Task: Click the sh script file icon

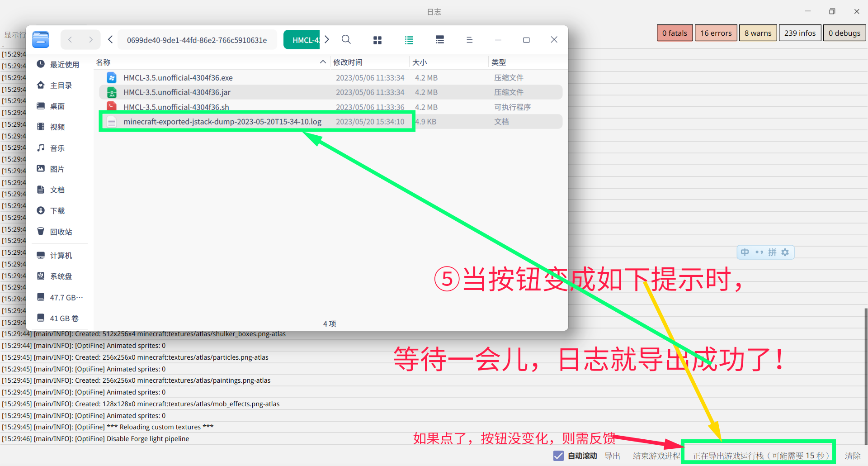Action: [x=112, y=107]
